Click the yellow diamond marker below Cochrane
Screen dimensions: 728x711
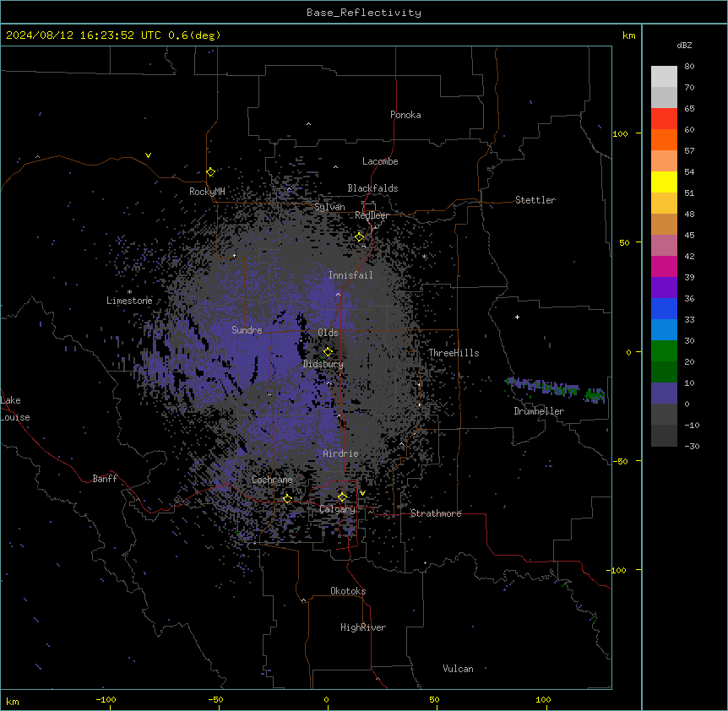click(x=287, y=499)
